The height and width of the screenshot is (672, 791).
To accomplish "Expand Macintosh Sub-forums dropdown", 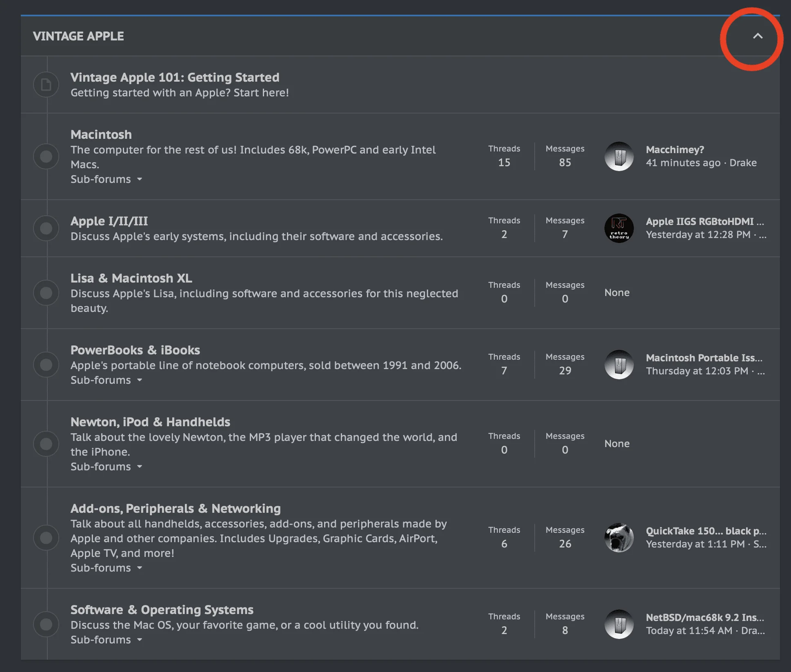I will click(107, 179).
